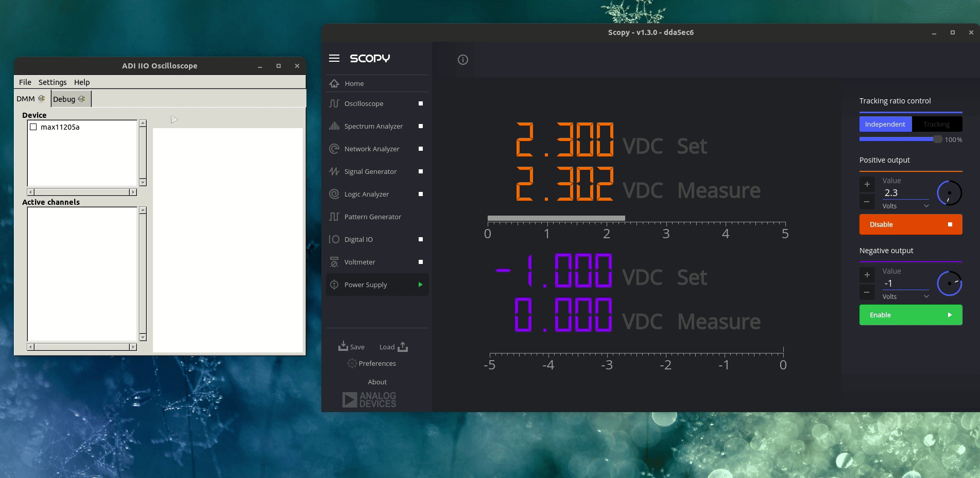The width and height of the screenshot is (980, 478).
Task: Toggle Spectrum Analyzer run/stop square button
Action: (x=421, y=126)
